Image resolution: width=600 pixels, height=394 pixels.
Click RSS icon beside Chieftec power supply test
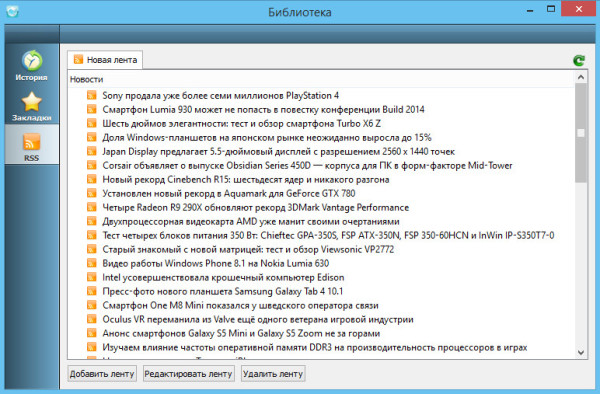91,235
